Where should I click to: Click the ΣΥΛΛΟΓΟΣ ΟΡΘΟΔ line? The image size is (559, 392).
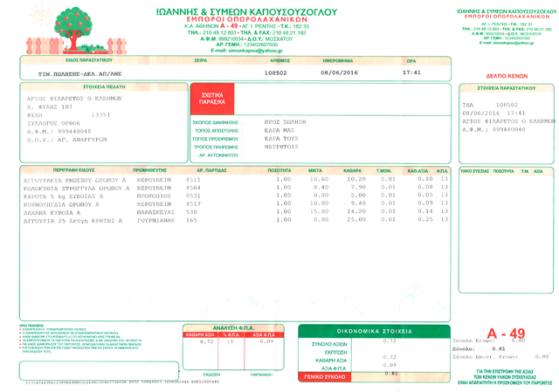click(x=53, y=123)
